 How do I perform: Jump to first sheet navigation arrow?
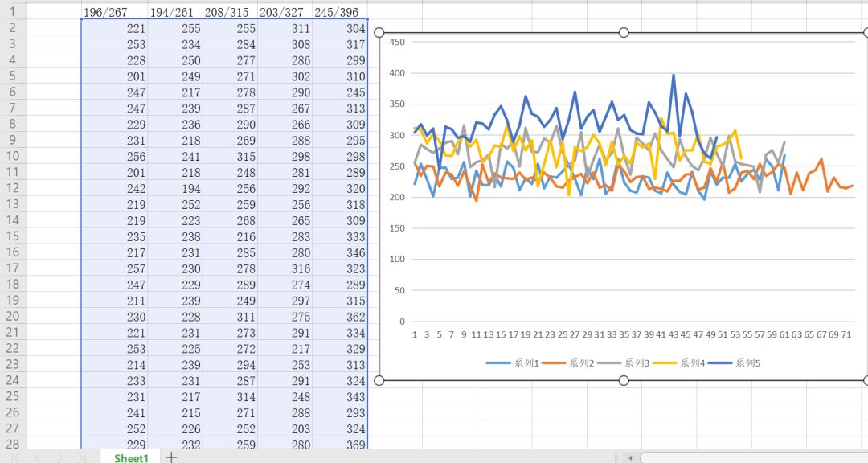click(x=17, y=457)
